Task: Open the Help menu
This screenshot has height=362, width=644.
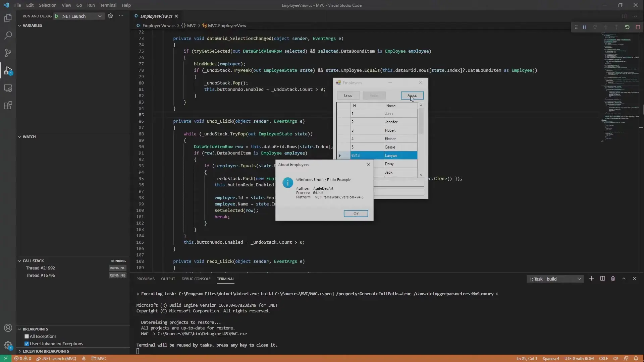Action: point(126,5)
